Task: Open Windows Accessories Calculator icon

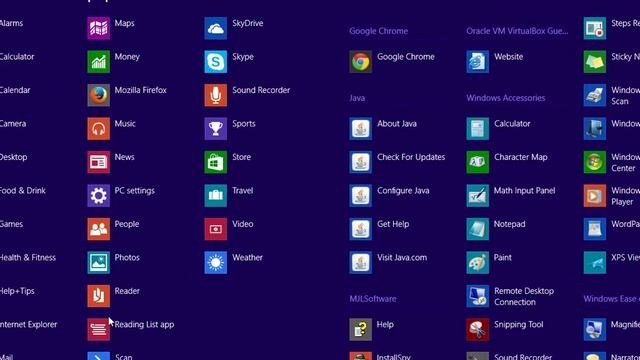Action: pyautogui.click(x=478, y=129)
